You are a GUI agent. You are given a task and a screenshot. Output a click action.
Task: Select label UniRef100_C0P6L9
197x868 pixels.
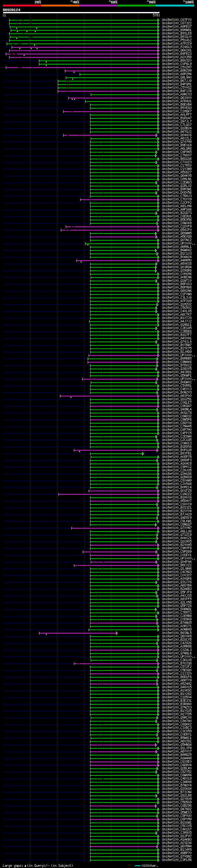176,64
